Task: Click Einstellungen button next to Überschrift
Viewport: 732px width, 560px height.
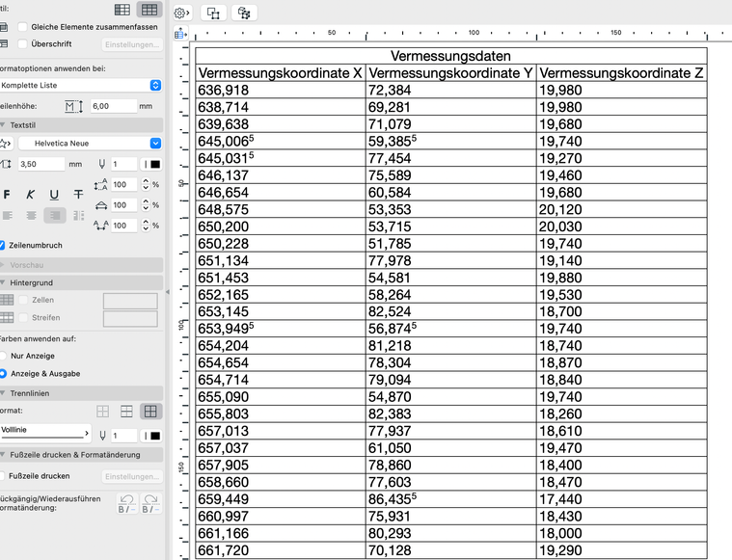Action: (132, 44)
